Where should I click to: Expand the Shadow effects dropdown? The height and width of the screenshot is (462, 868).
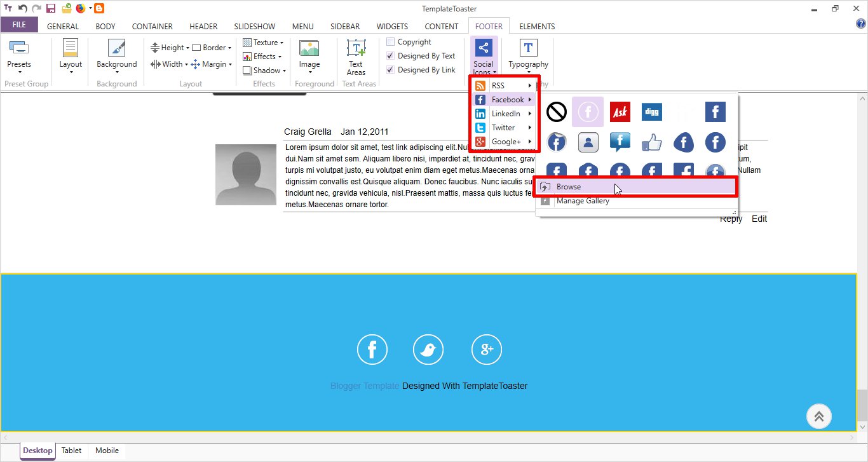tap(266, 71)
